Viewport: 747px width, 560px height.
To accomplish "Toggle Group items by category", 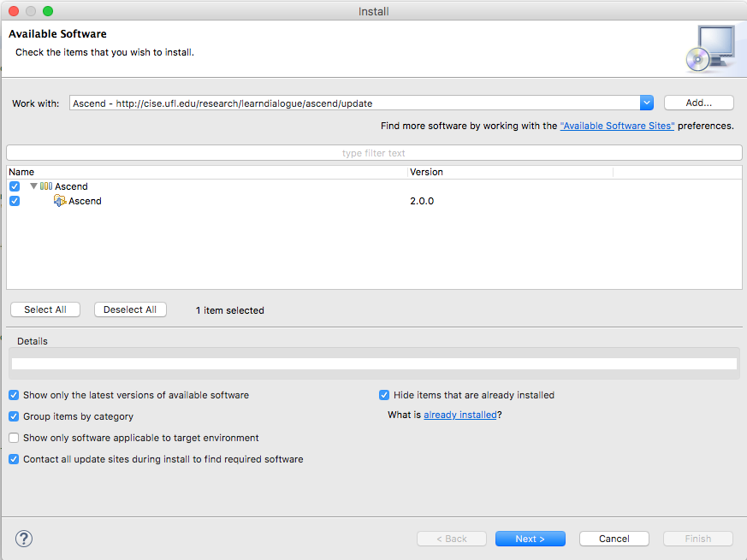I will (x=15, y=416).
